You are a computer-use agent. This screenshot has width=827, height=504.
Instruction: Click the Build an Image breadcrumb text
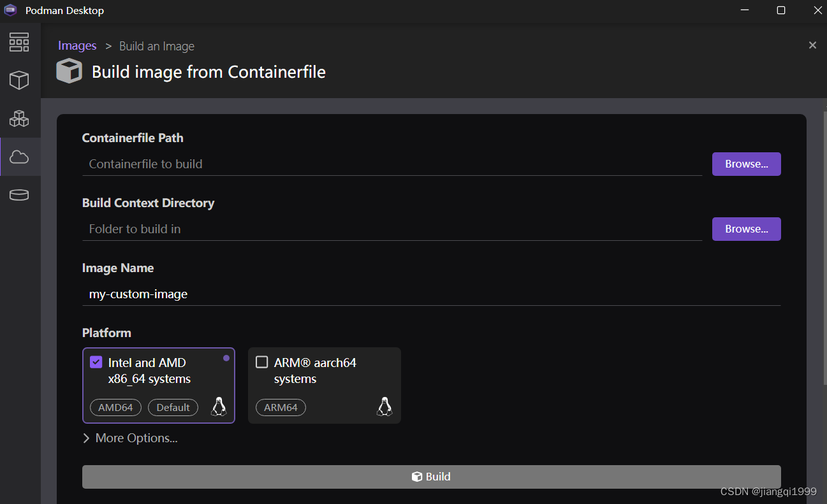tap(157, 46)
